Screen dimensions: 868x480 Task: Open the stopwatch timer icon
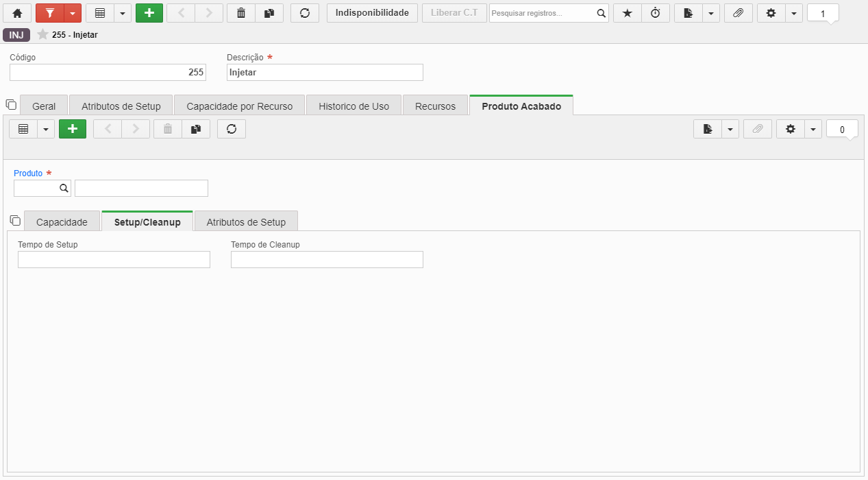click(656, 13)
